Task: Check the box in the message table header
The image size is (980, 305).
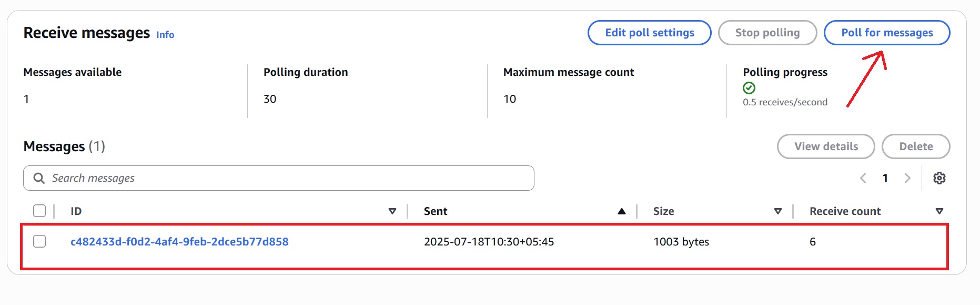Action: (x=40, y=211)
